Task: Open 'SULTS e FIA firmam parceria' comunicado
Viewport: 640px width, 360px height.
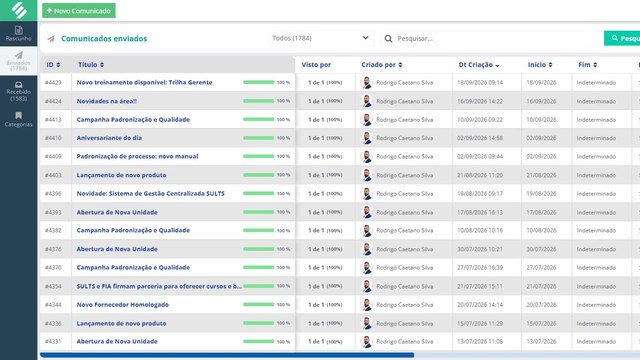Action: pyautogui.click(x=159, y=286)
